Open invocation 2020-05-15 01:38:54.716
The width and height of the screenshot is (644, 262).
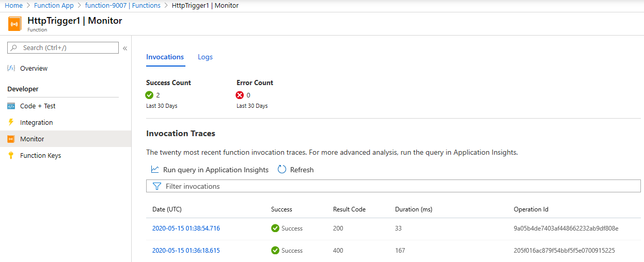pos(186,228)
